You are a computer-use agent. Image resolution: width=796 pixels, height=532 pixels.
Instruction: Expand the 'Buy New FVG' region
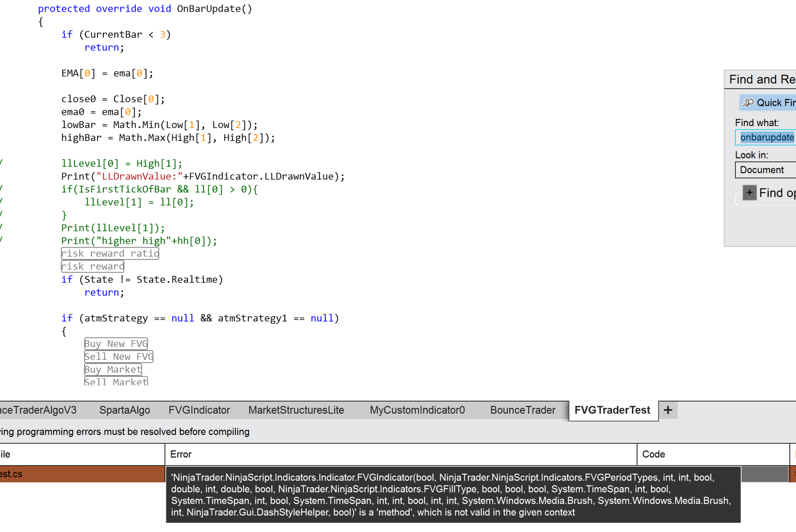point(116,344)
